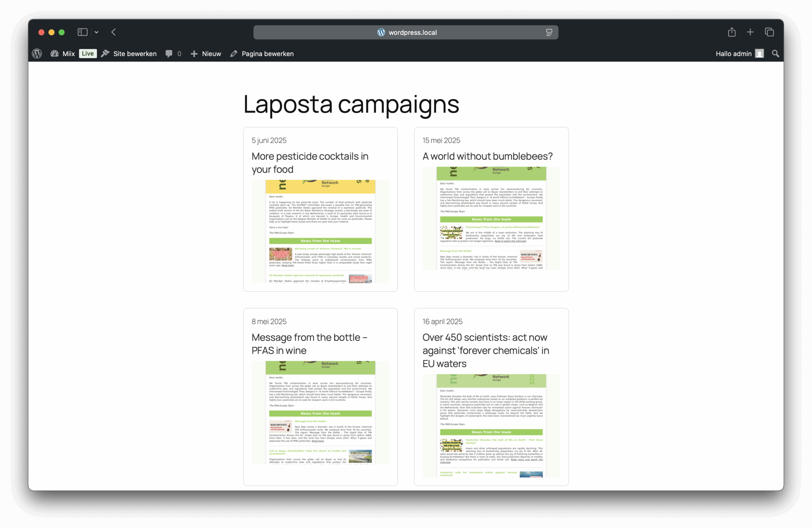The height and width of the screenshot is (528, 812).
Task: Click the WordPress favicon in address bar
Action: 381,32
